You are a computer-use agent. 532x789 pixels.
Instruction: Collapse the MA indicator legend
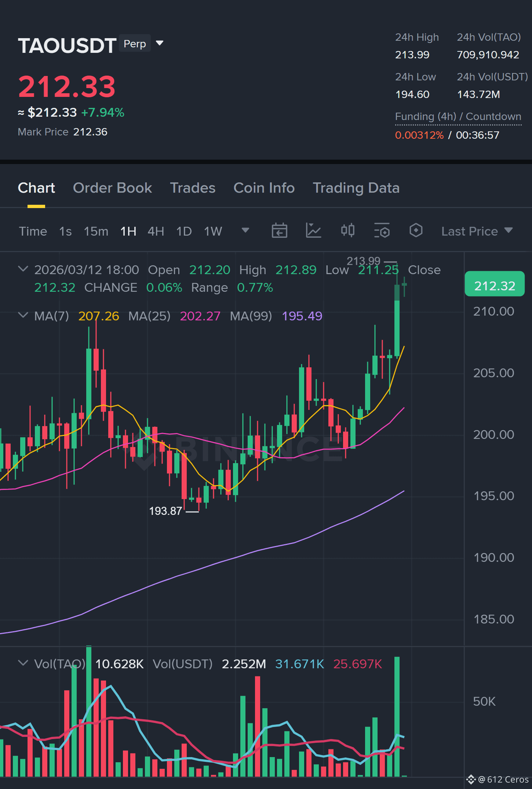23,315
